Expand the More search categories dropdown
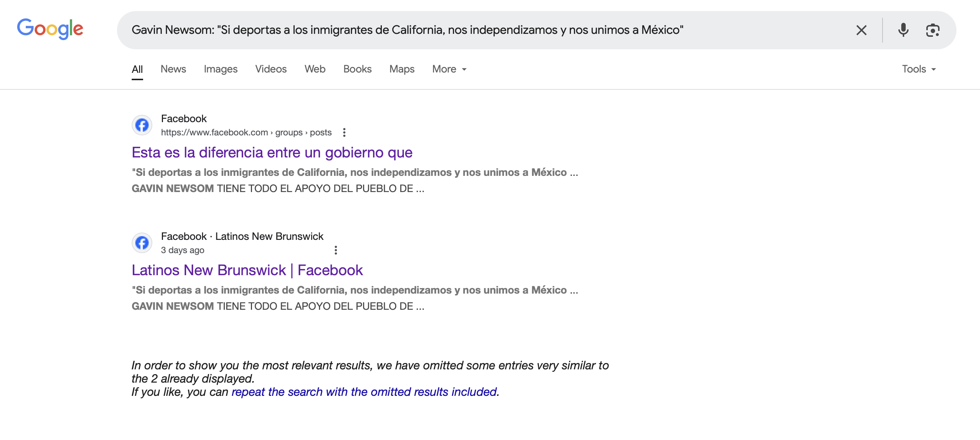Viewport: 980px width, 440px height. (449, 69)
